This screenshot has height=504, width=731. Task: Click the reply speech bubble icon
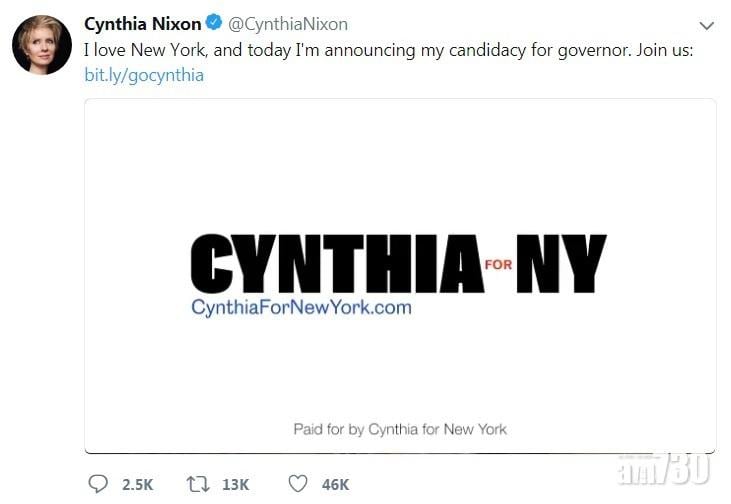click(x=98, y=484)
